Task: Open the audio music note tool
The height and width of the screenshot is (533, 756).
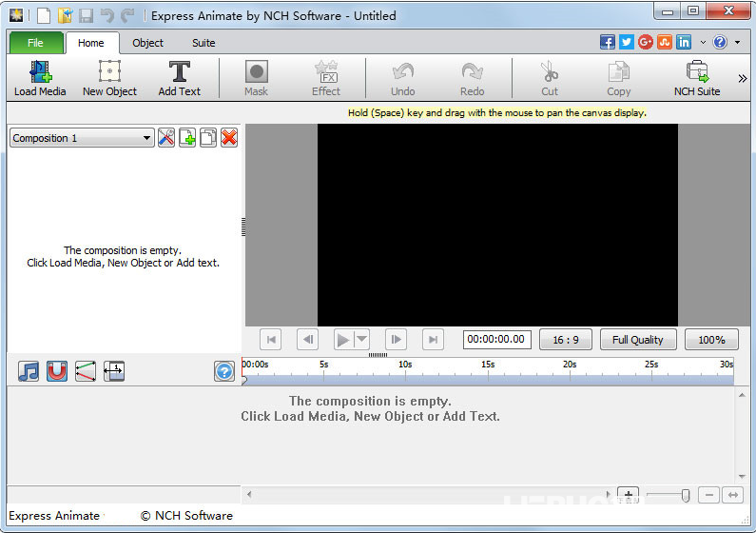Action: click(29, 371)
